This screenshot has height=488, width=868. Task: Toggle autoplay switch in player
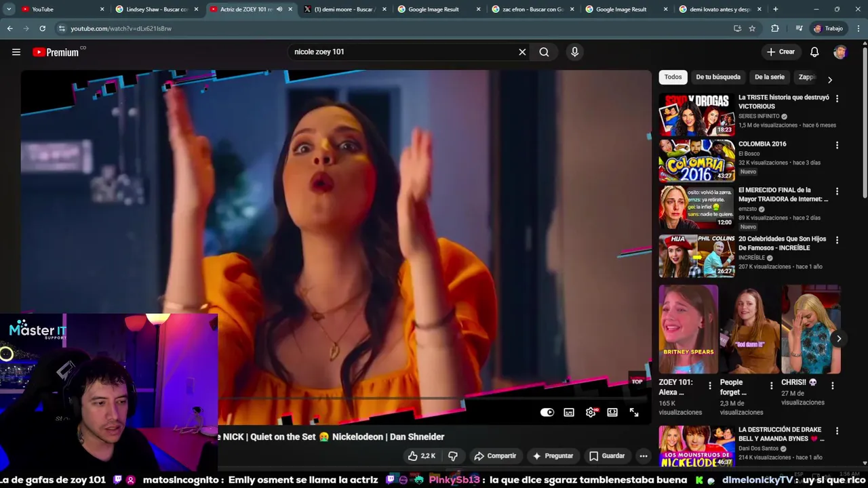coord(547,412)
